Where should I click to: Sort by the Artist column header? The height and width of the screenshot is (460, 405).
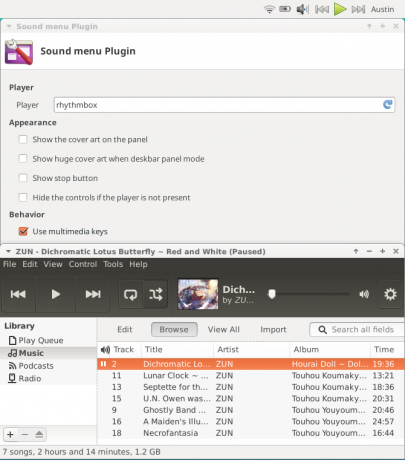(251, 349)
